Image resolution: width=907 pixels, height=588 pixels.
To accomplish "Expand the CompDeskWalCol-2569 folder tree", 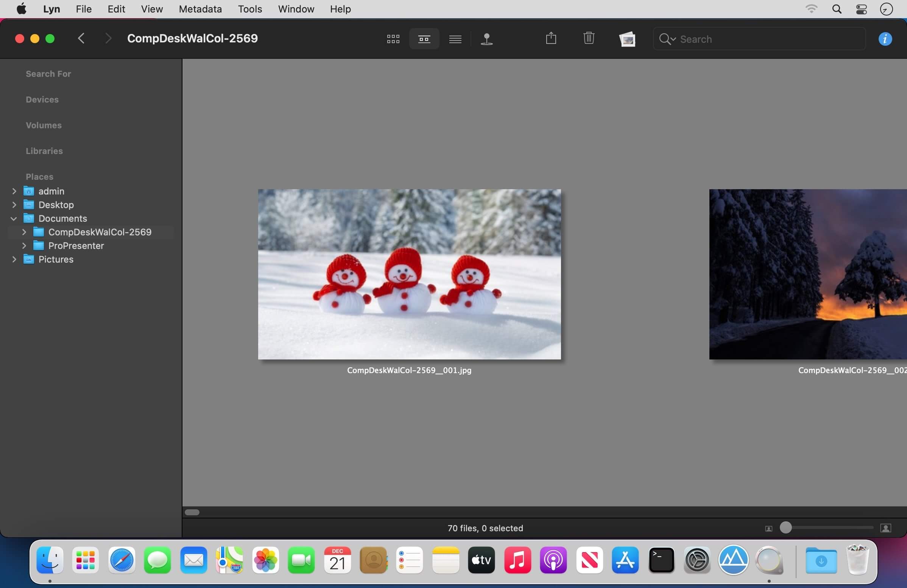I will coord(24,232).
